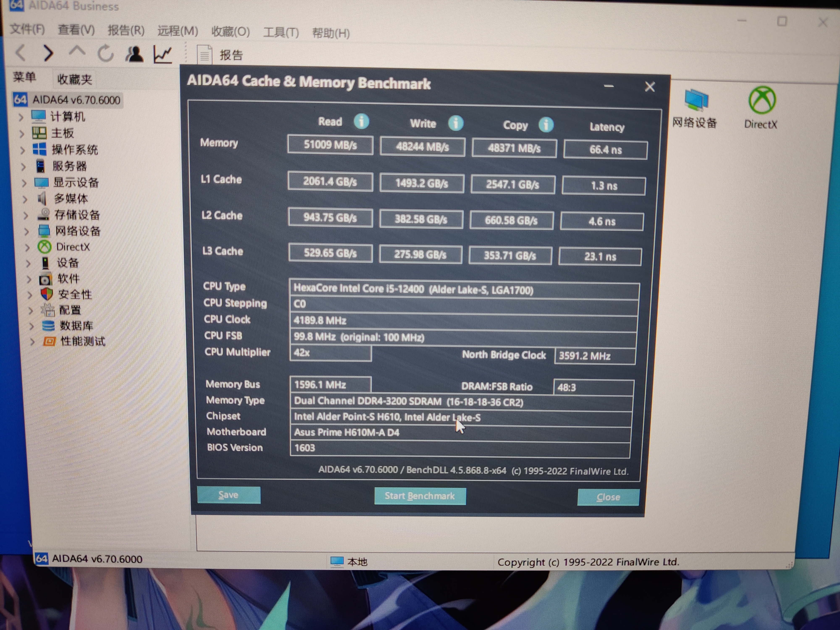Image resolution: width=840 pixels, height=630 pixels.
Task: Click the Copy info icon
Action: [546, 125]
